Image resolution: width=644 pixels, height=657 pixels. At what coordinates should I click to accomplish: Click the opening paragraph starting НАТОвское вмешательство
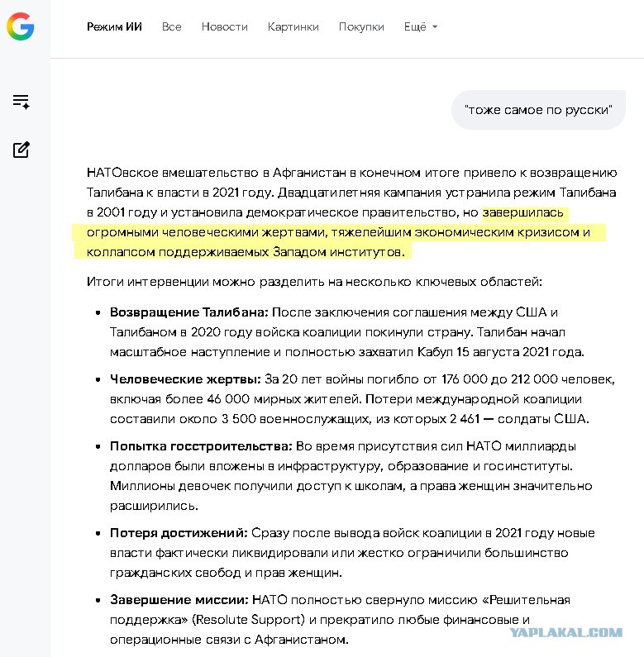tap(352, 212)
